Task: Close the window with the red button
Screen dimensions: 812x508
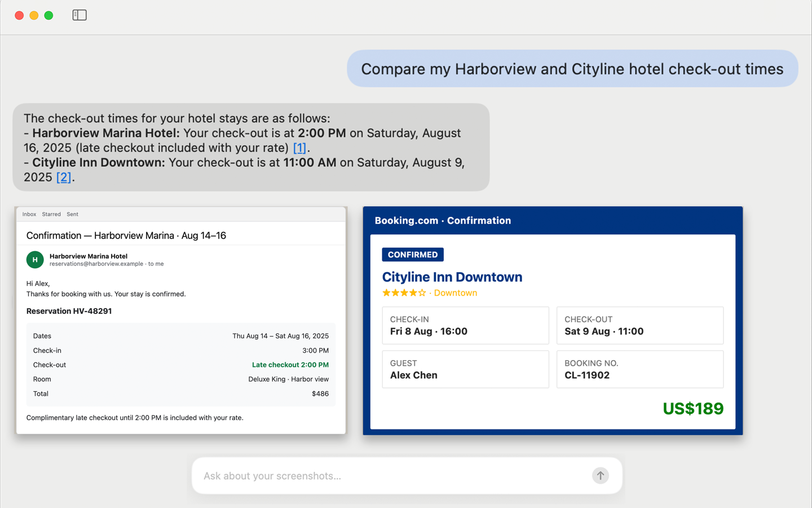Action: (19, 15)
